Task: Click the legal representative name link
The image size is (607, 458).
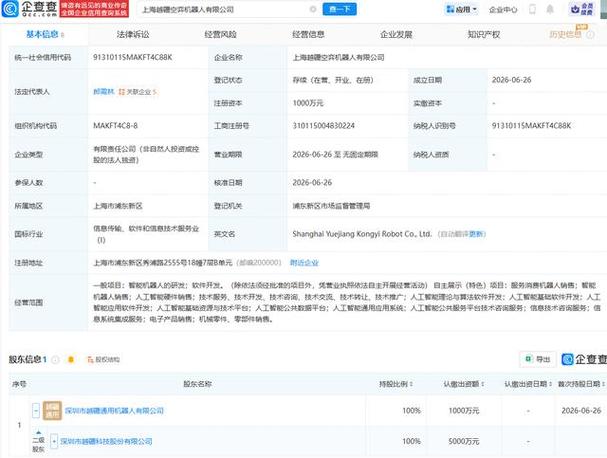Action: pos(103,92)
